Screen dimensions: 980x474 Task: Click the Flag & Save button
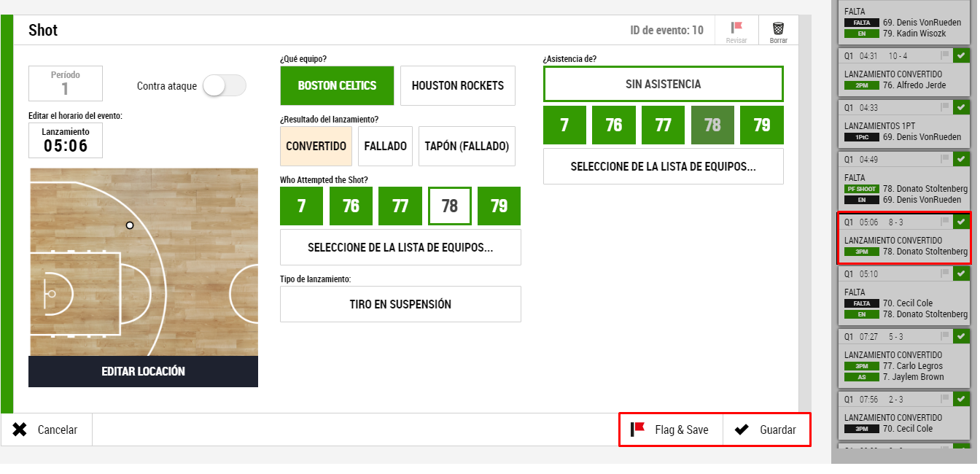coord(671,430)
